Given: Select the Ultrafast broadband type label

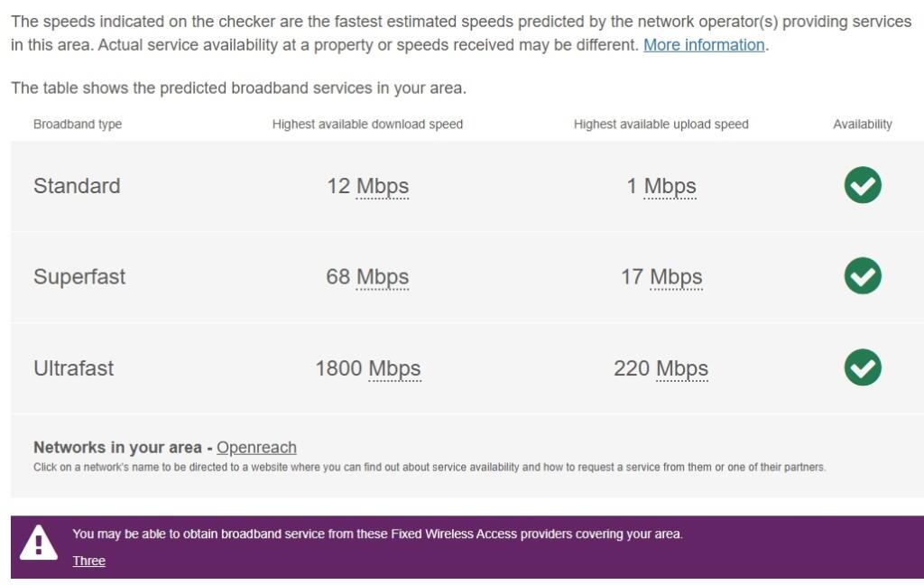Looking at the screenshot, I should coord(76,368).
